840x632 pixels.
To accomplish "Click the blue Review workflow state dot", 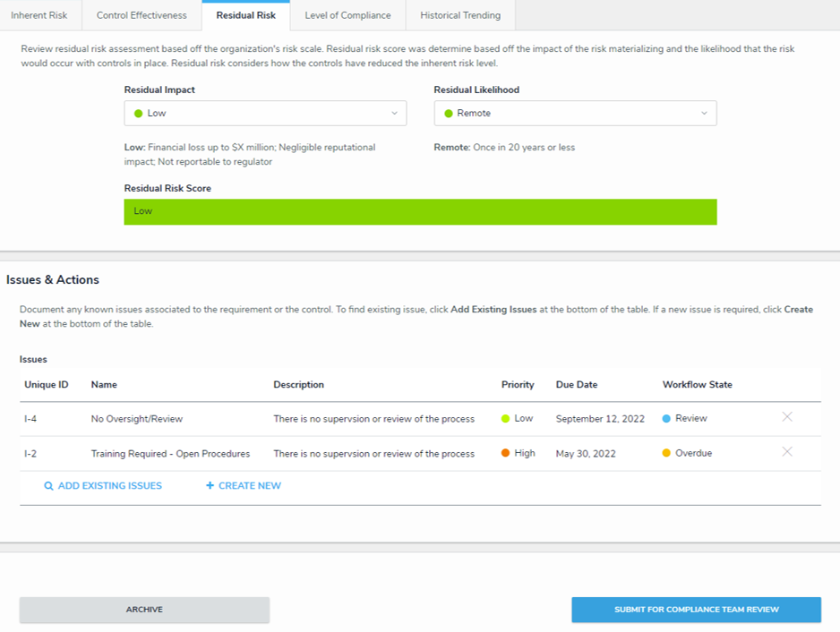I will [x=667, y=418].
